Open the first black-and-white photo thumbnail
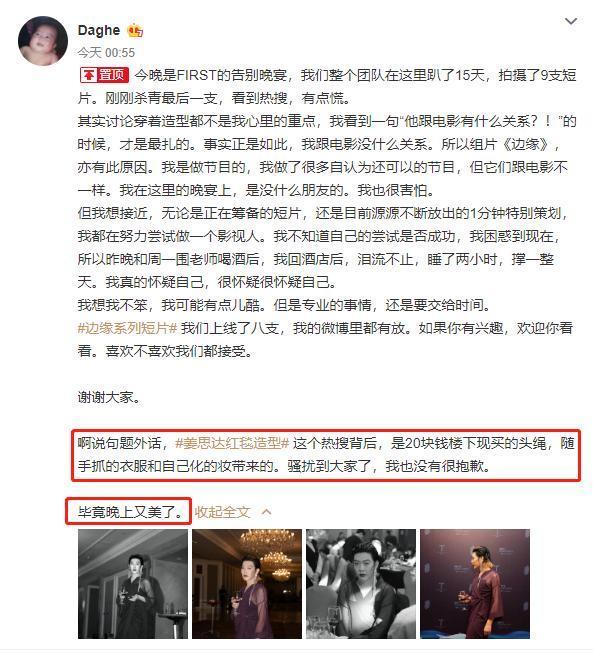This screenshot has height=654, width=593. tap(133, 584)
